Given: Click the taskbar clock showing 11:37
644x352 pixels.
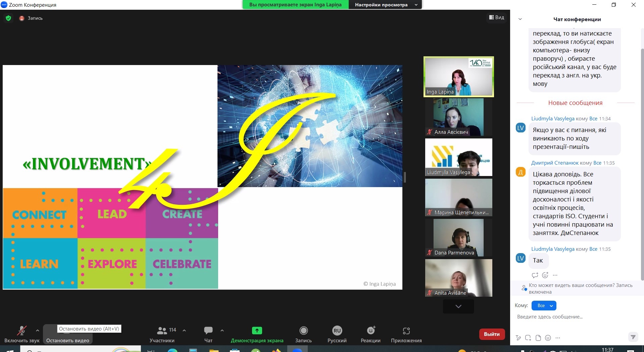Looking at the screenshot, I should point(607,349).
